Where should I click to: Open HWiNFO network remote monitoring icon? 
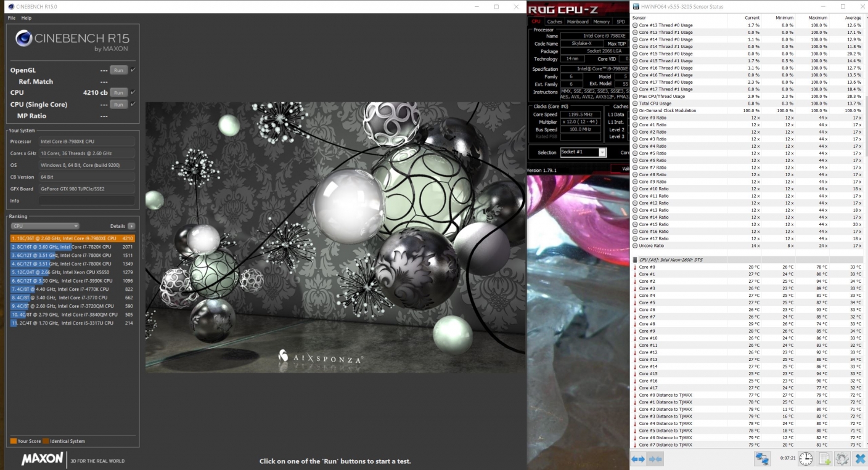(x=763, y=459)
